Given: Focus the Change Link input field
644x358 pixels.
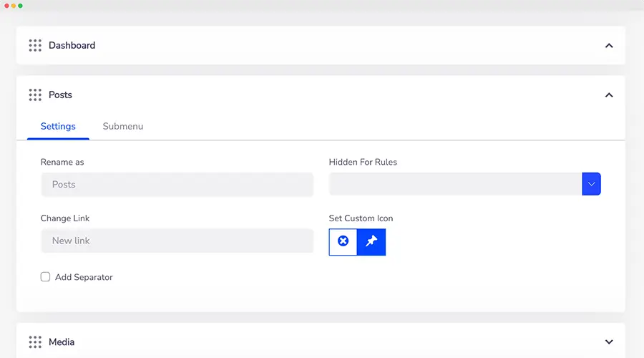Looking at the screenshot, I should (177, 241).
